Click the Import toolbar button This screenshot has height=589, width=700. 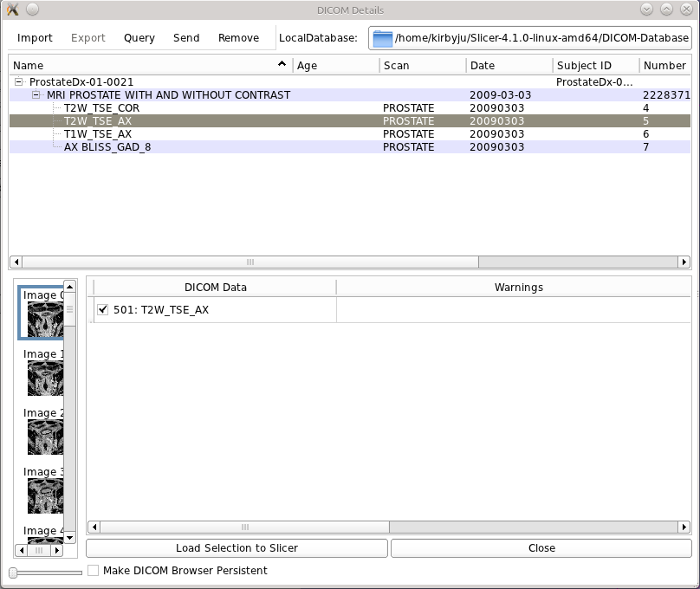pyautogui.click(x=35, y=38)
